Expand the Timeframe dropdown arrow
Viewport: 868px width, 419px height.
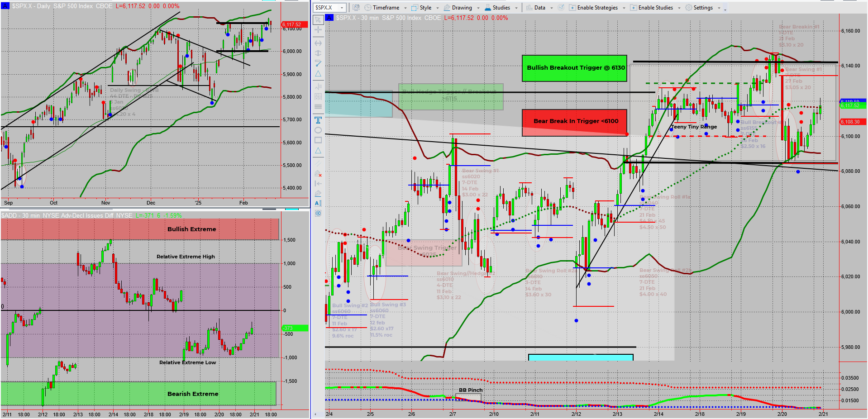(405, 8)
